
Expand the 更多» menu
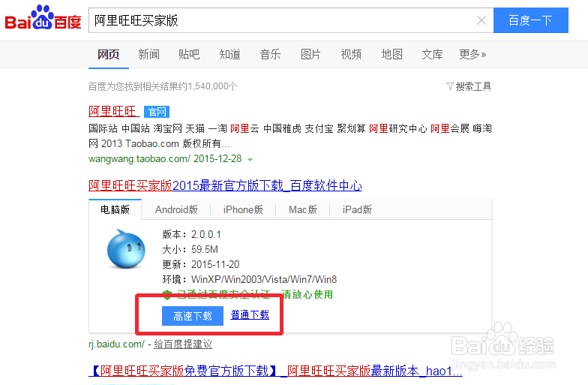(472, 54)
